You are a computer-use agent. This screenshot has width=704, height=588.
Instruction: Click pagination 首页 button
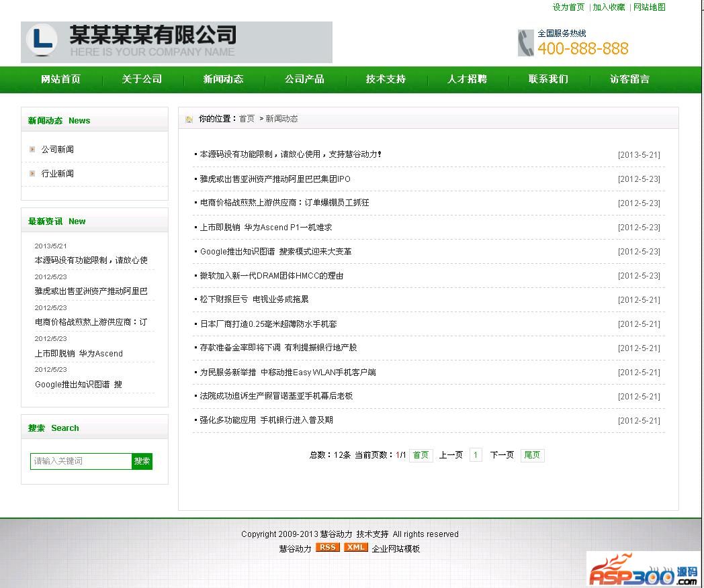[421, 455]
